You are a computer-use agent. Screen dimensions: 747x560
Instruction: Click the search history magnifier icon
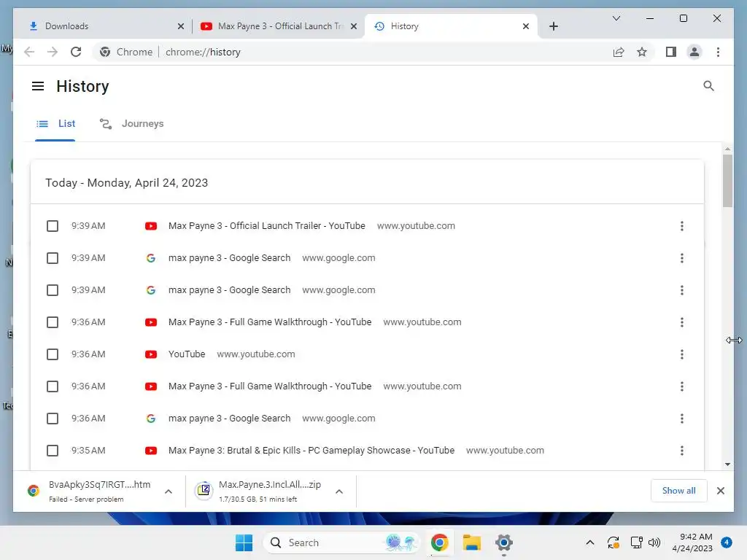(708, 86)
